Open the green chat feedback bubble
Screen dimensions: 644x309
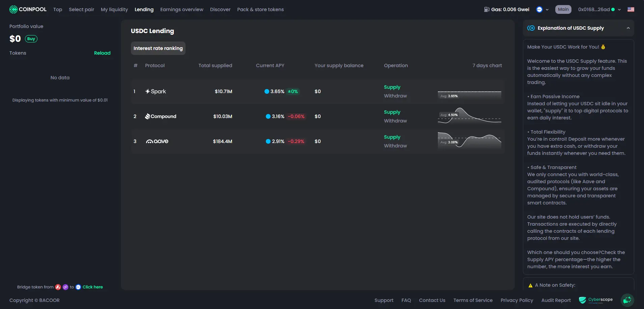coord(627,300)
